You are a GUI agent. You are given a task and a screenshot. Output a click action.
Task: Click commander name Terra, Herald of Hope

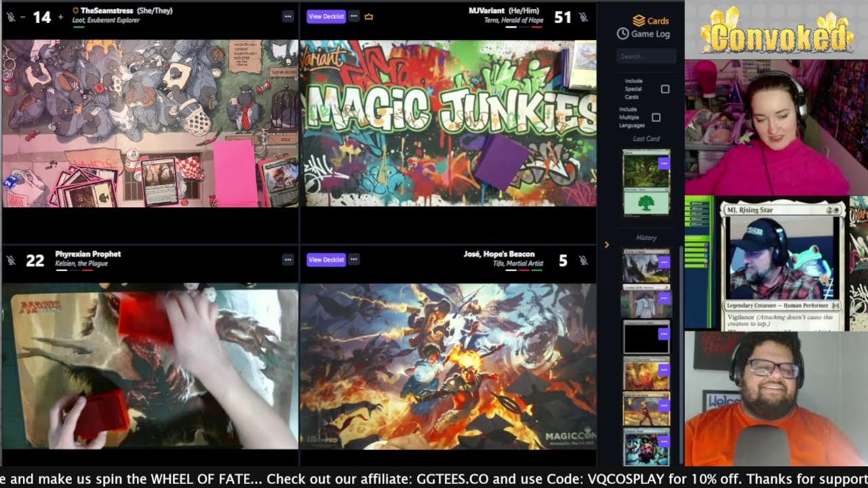(513, 20)
